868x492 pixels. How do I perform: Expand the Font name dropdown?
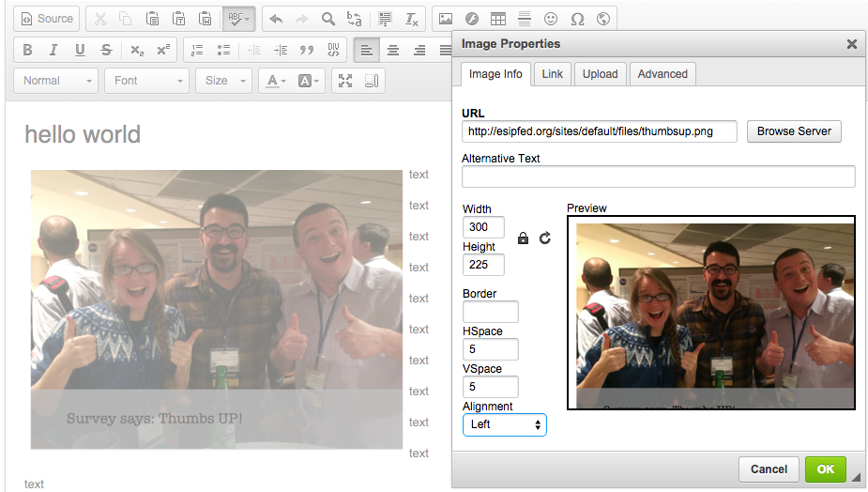click(146, 81)
